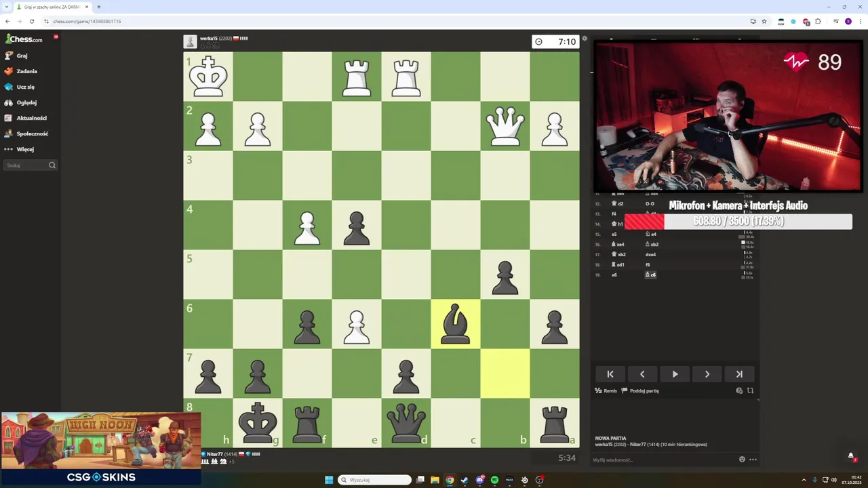
Task: Open File Explorer from the taskbar
Action: tap(435, 480)
